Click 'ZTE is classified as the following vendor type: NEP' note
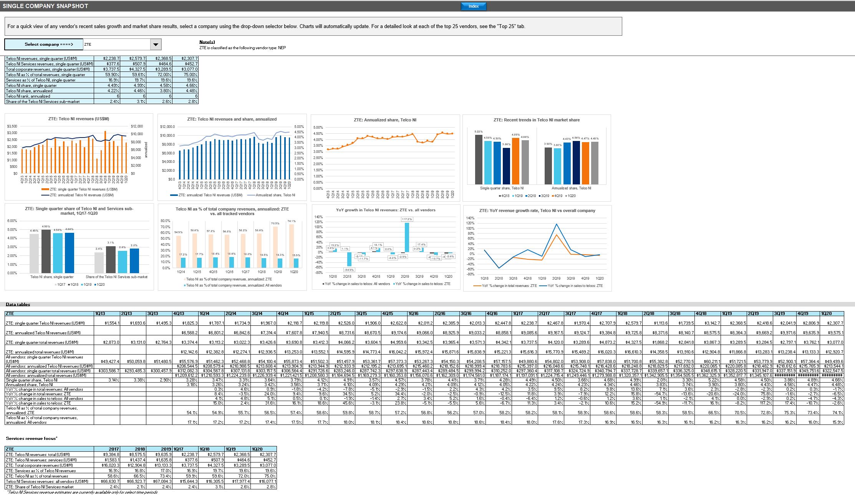 pos(242,48)
